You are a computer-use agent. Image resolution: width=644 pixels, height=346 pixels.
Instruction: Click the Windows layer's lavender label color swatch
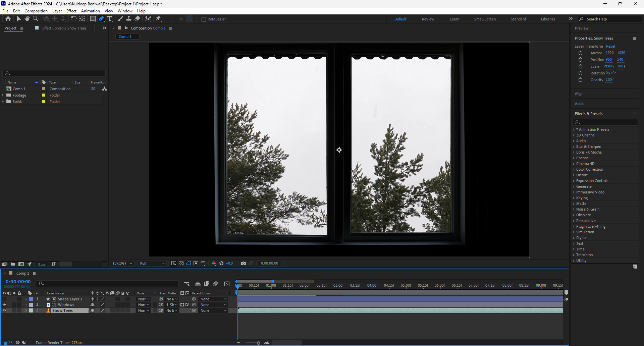coord(31,305)
